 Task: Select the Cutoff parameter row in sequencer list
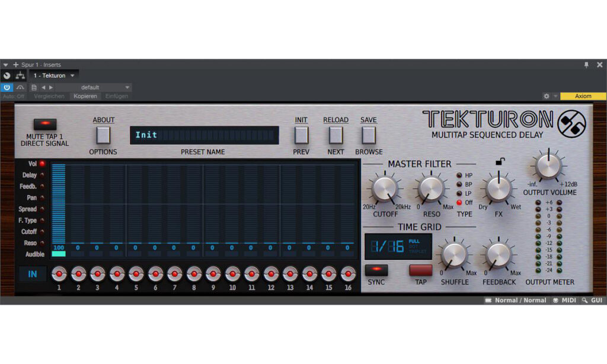(x=33, y=232)
